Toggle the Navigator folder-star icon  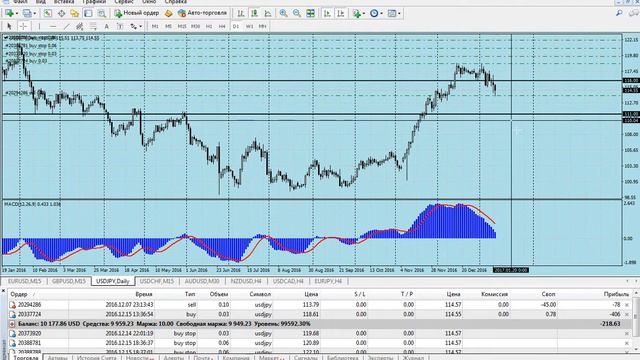click(x=74, y=13)
